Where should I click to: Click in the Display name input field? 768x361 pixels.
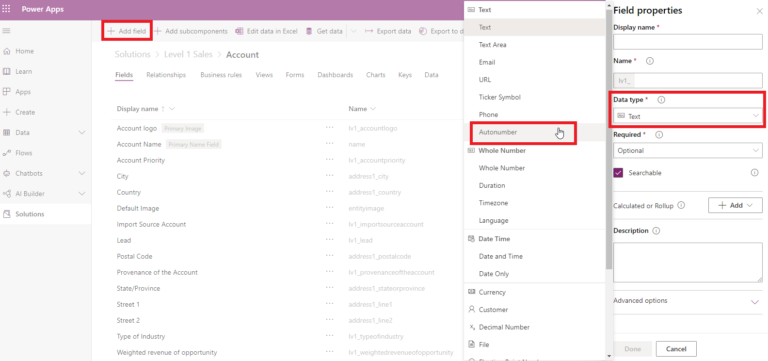coord(688,42)
